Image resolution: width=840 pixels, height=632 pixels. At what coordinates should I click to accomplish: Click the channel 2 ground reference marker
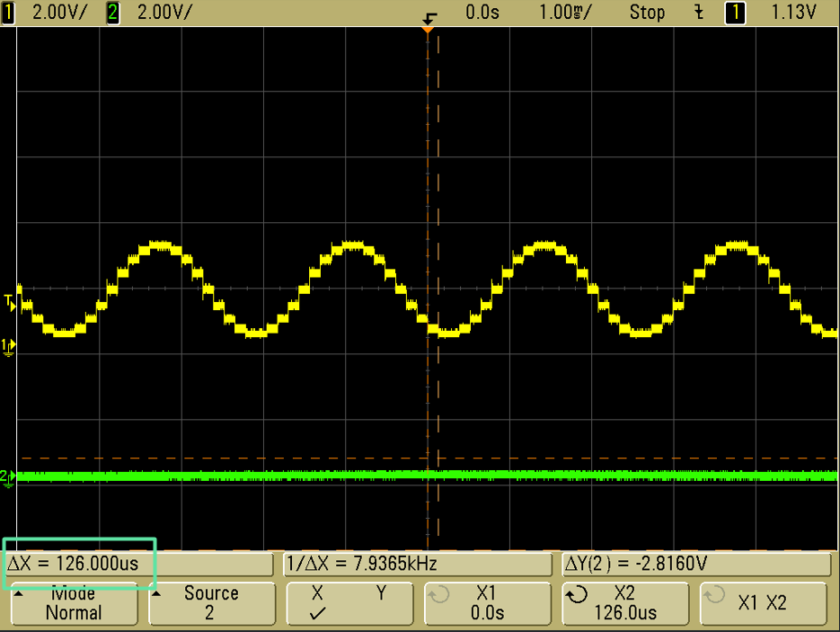pyautogui.click(x=9, y=477)
